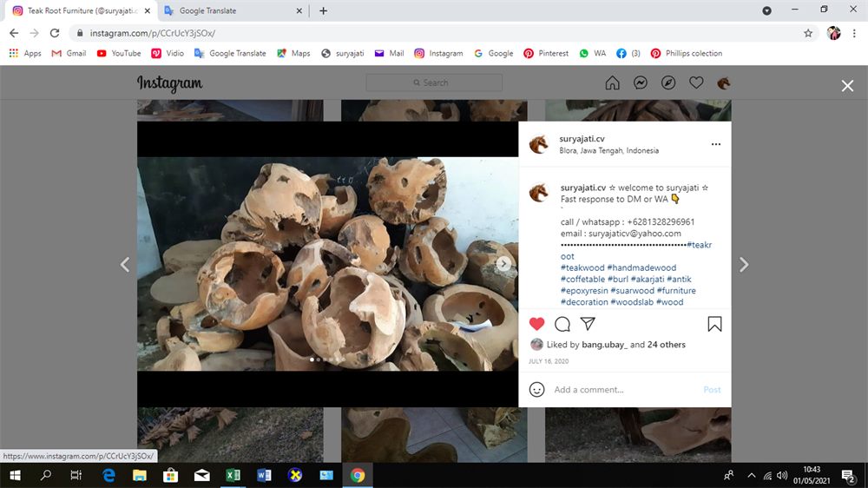Open bang.ubay_ liker profile link
The width and height of the screenshot is (868, 488).
tap(604, 345)
